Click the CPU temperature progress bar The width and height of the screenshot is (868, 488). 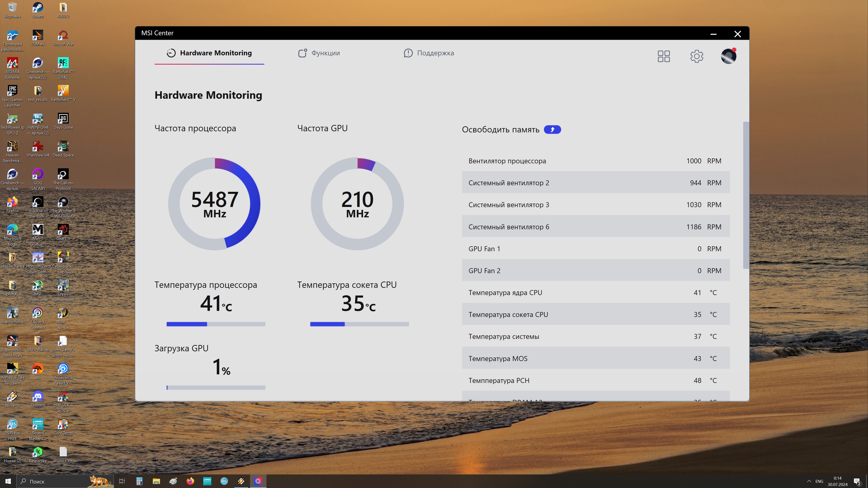pos(216,324)
